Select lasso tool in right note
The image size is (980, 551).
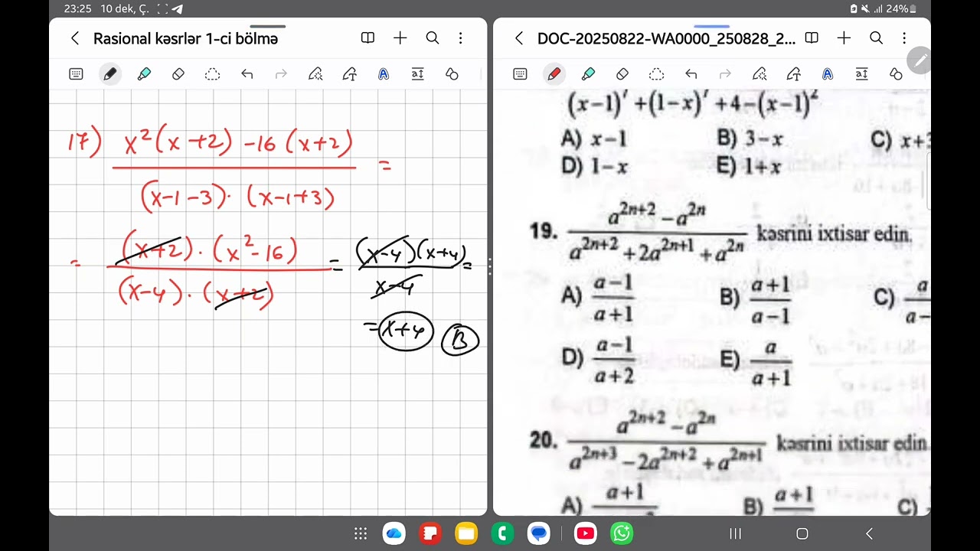[656, 74]
